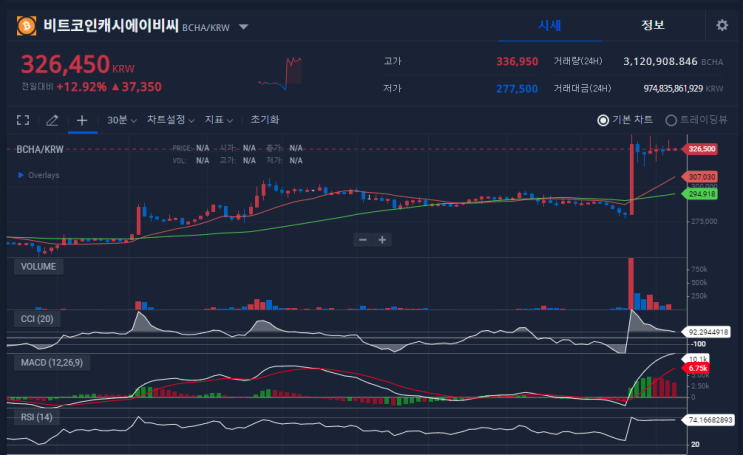Zoom in chart with plus button
Image resolution: width=743 pixels, height=455 pixels.
pyautogui.click(x=382, y=240)
